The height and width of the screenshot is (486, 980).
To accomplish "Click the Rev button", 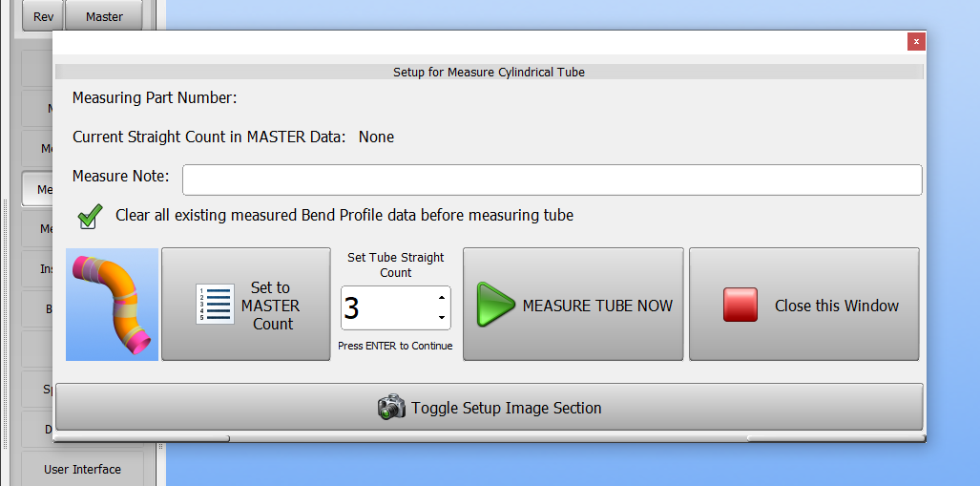I will [x=43, y=15].
